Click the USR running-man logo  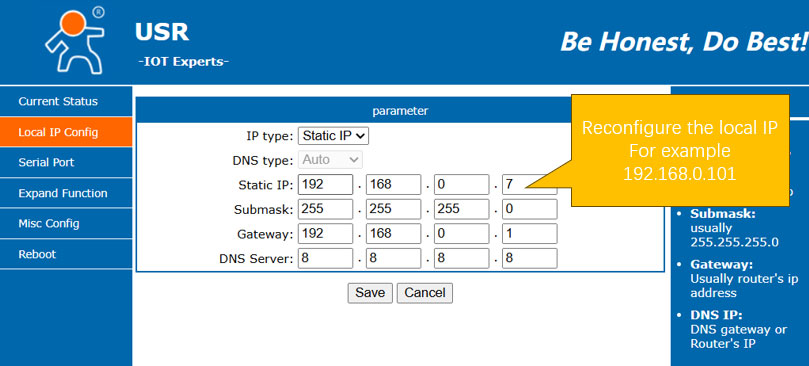(x=75, y=40)
